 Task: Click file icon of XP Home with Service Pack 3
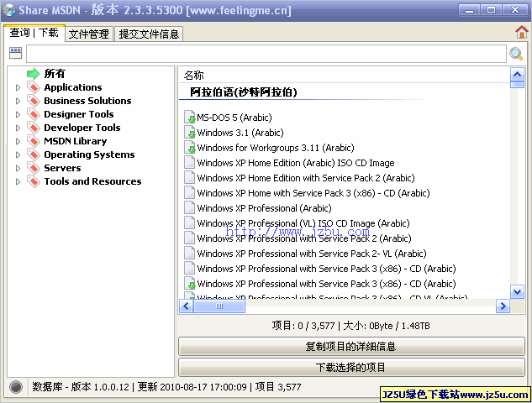coord(189,192)
